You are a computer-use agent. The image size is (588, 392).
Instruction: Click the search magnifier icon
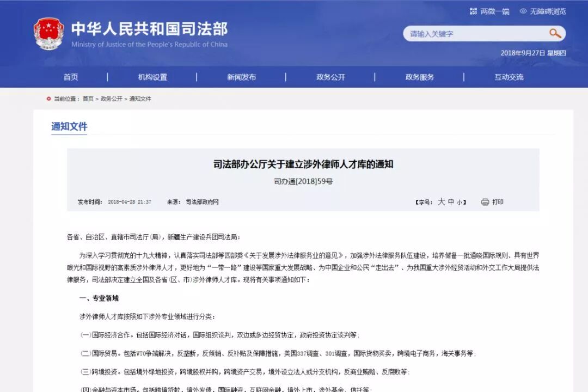(555, 34)
